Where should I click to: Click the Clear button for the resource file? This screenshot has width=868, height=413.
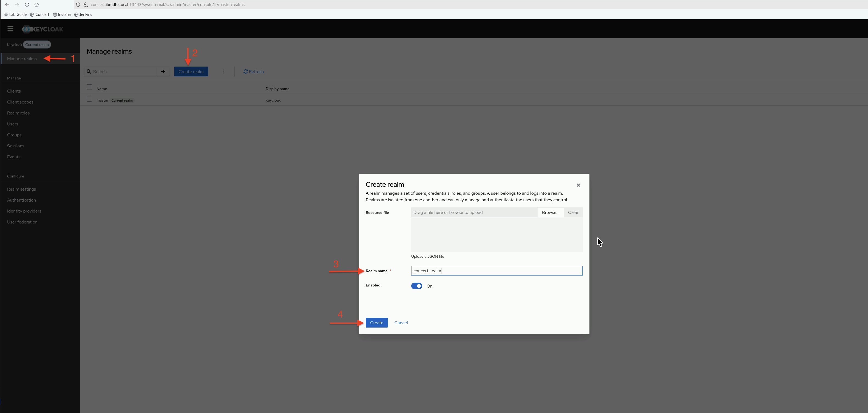[573, 213]
